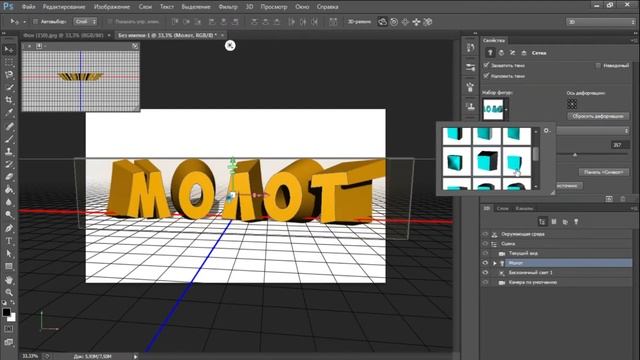
Task: Select the Rectangular Marquee tool
Action: [x=9, y=62]
